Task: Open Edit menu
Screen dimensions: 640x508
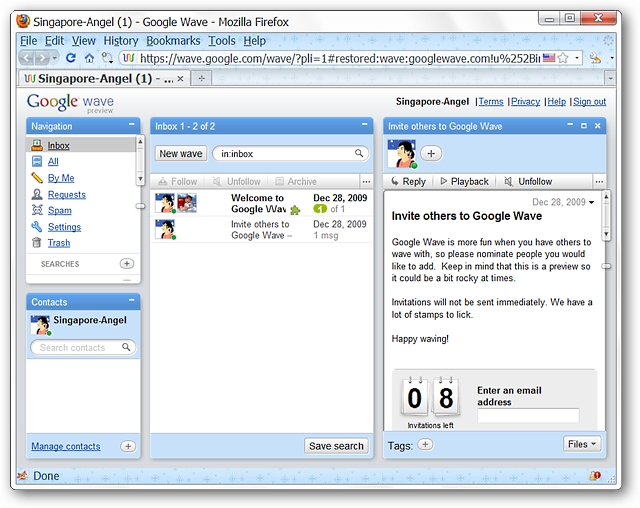Action: pyautogui.click(x=54, y=41)
